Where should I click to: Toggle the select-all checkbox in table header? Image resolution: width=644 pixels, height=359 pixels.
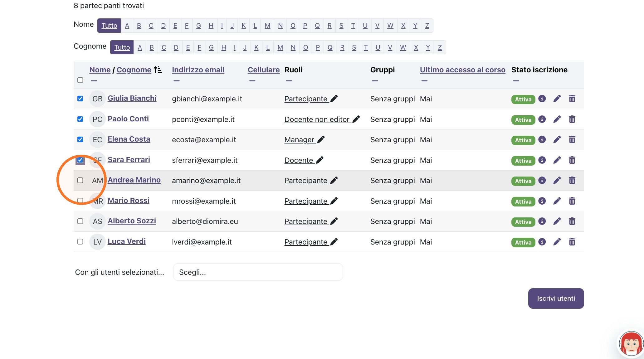click(x=80, y=80)
